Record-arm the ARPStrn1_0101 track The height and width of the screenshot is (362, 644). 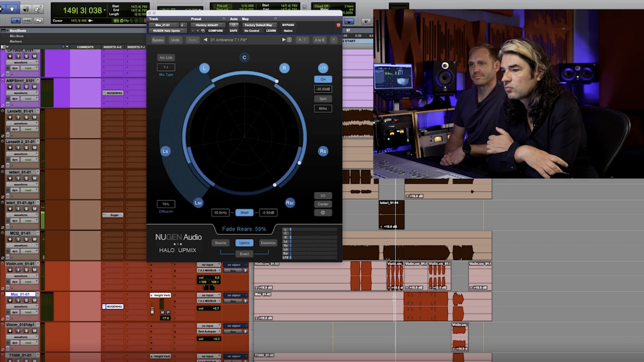point(10,87)
